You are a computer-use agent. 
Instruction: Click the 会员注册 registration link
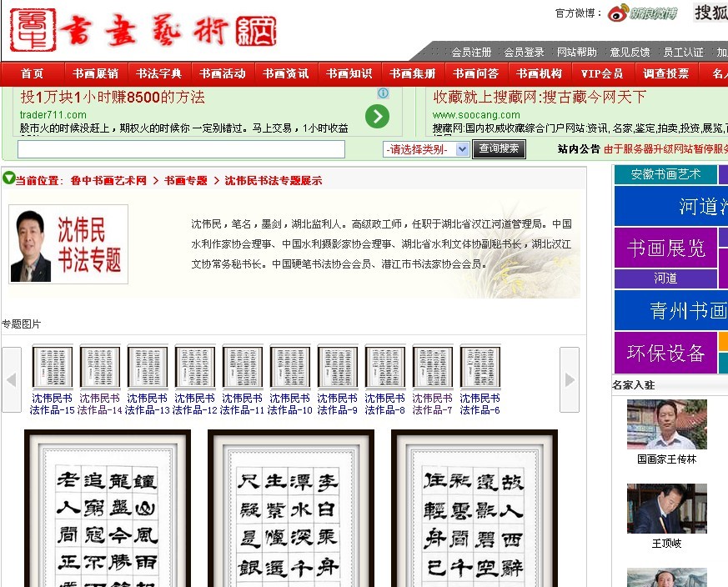pos(471,52)
